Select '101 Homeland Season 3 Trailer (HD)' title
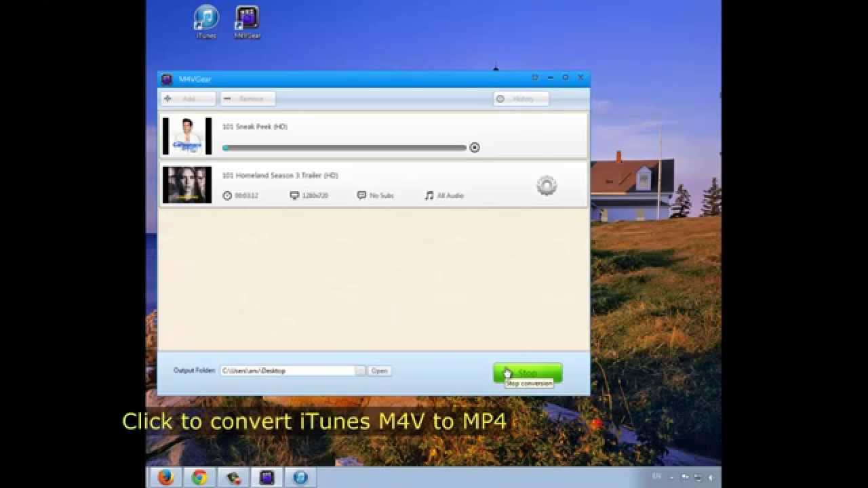Screen dimensions: 868x488 tap(280, 176)
